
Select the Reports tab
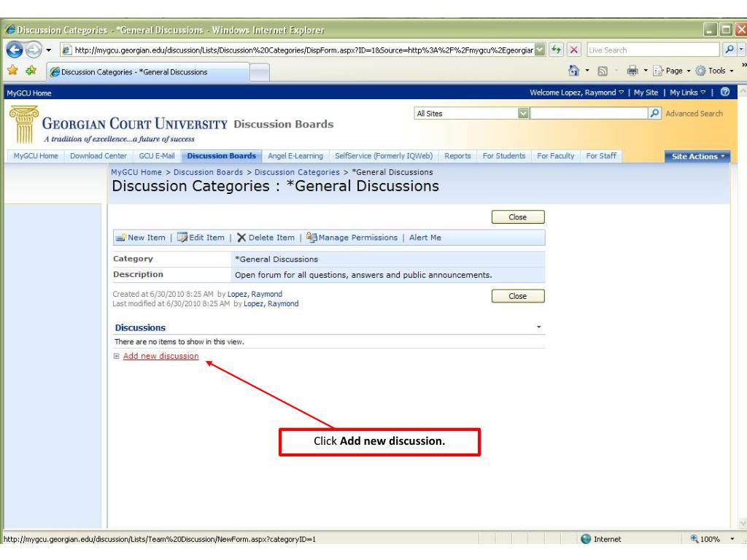click(x=457, y=156)
